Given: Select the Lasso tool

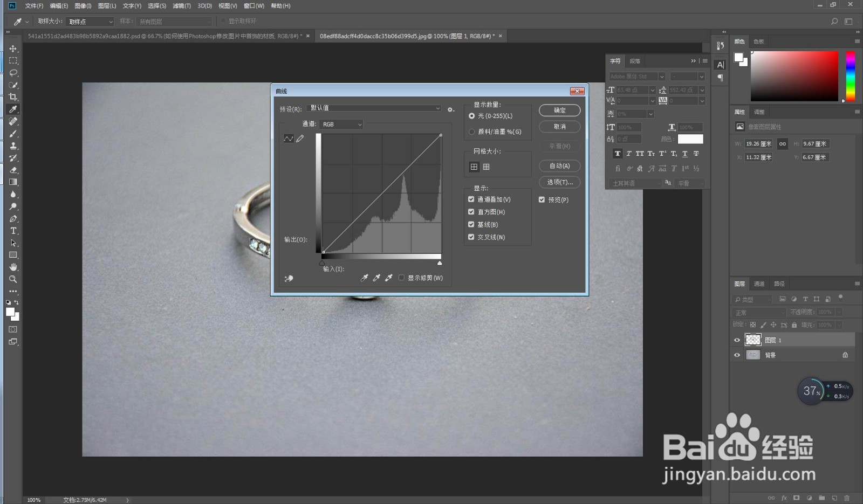Looking at the screenshot, I should coord(13,73).
